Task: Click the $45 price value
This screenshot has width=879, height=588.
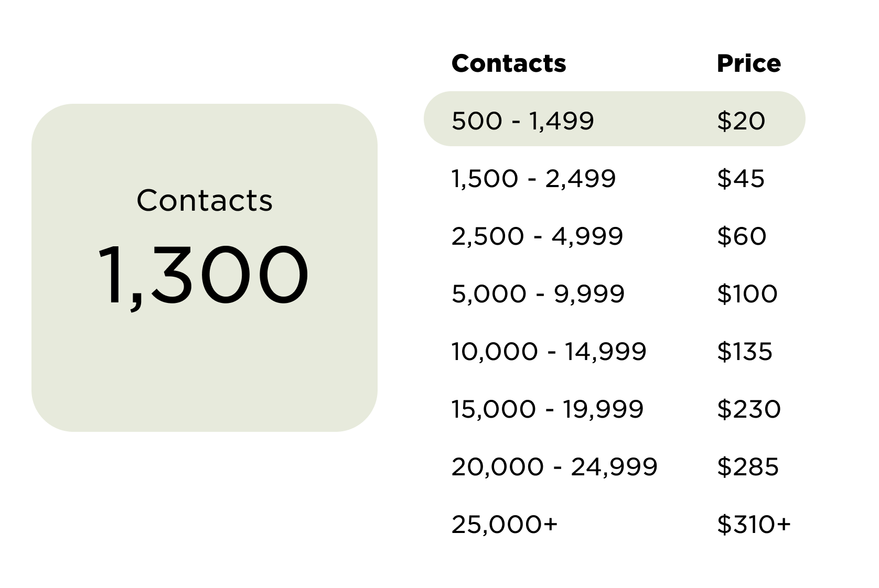Action: [741, 178]
